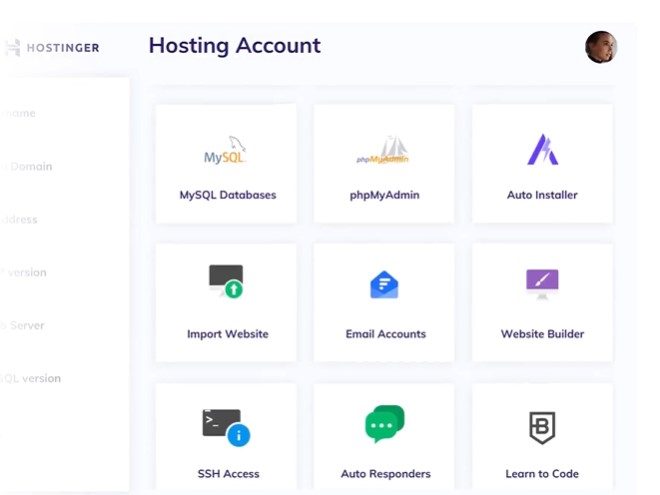Open the MySQL dolphin logo icon
This screenshot has height=495, width=660.
click(225, 150)
